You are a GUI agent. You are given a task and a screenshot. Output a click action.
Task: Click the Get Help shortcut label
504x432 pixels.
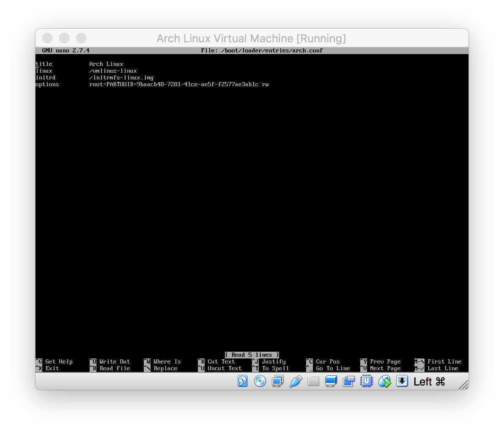(x=59, y=361)
